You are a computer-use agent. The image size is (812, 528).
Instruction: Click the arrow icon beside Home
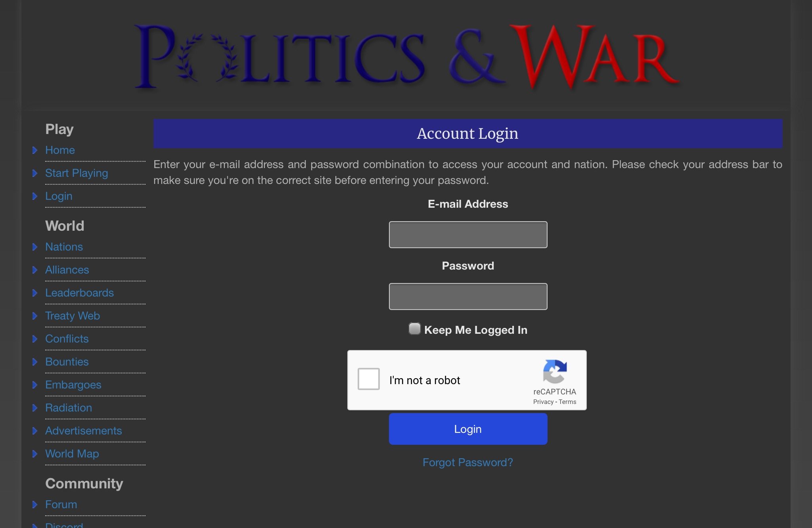(x=35, y=150)
